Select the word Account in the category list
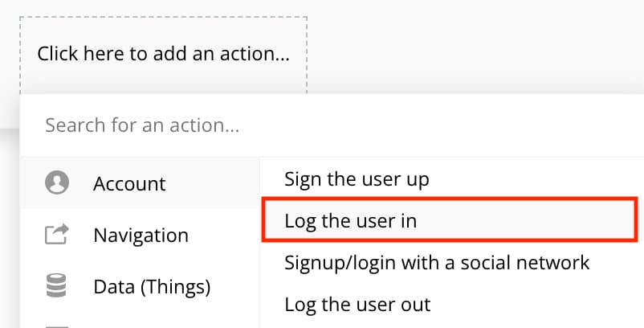Screen dimensions: 644x328 (x=129, y=184)
